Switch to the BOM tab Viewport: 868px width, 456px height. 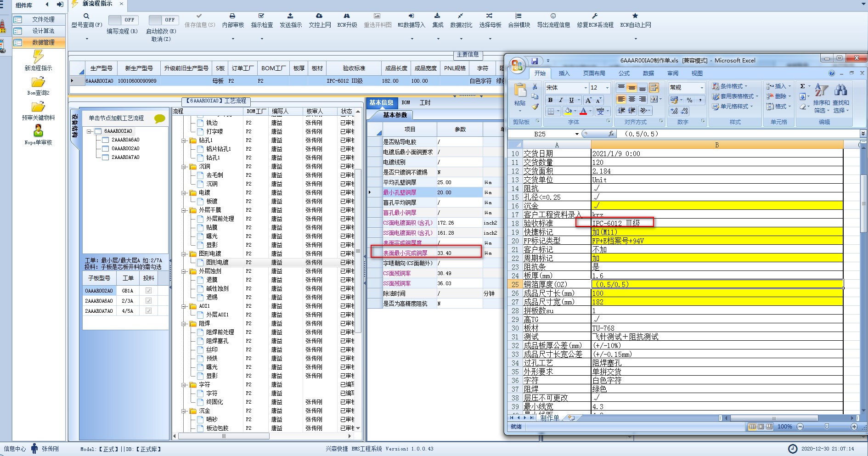tap(406, 103)
